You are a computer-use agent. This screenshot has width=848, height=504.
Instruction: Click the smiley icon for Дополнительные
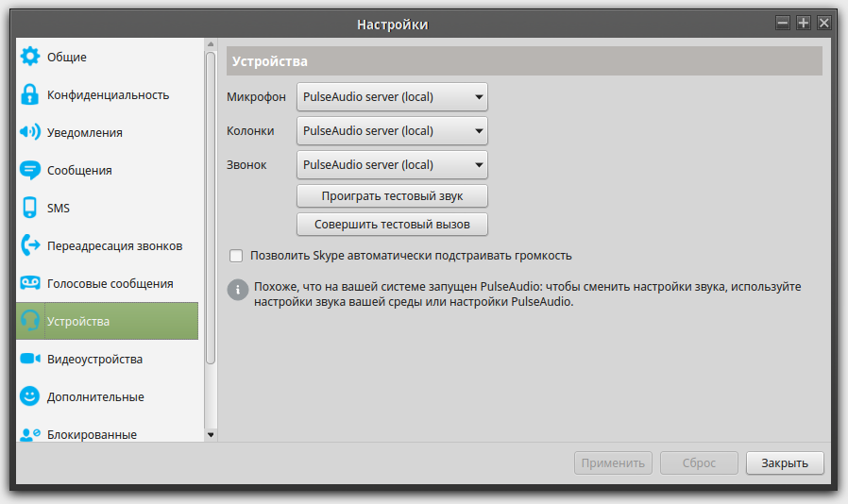pyautogui.click(x=30, y=396)
